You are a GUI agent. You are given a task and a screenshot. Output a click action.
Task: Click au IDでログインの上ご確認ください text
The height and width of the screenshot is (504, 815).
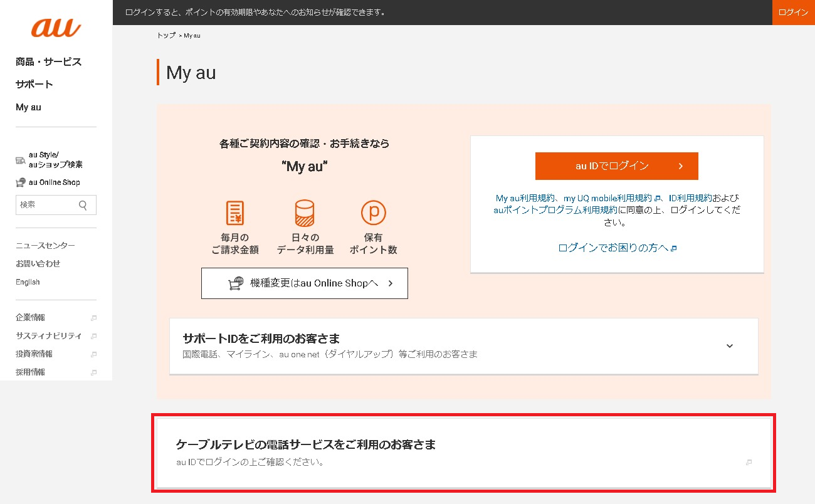250,463
